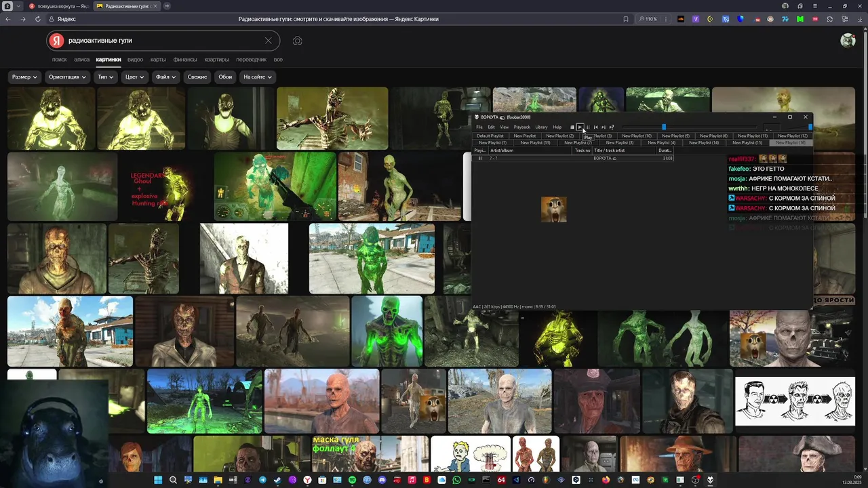Go to previous track in foobar2000
Viewport: 868px width, 488px height.
pyautogui.click(x=595, y=127)
